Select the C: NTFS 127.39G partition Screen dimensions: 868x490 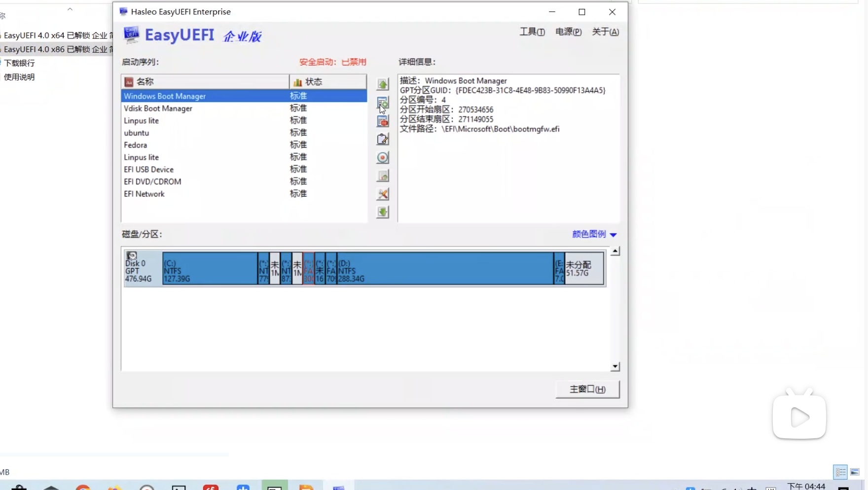210,269
